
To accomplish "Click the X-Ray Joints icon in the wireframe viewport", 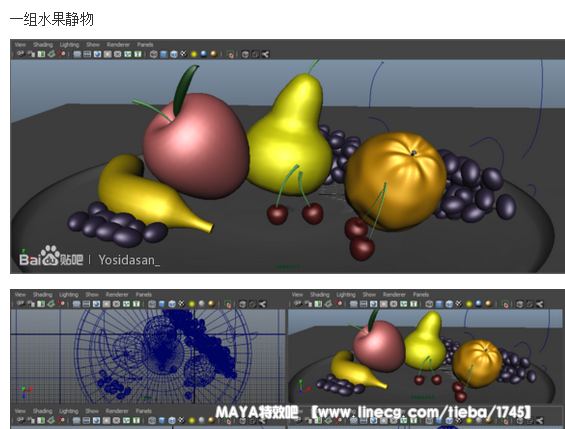I will [x=262, y=304].
